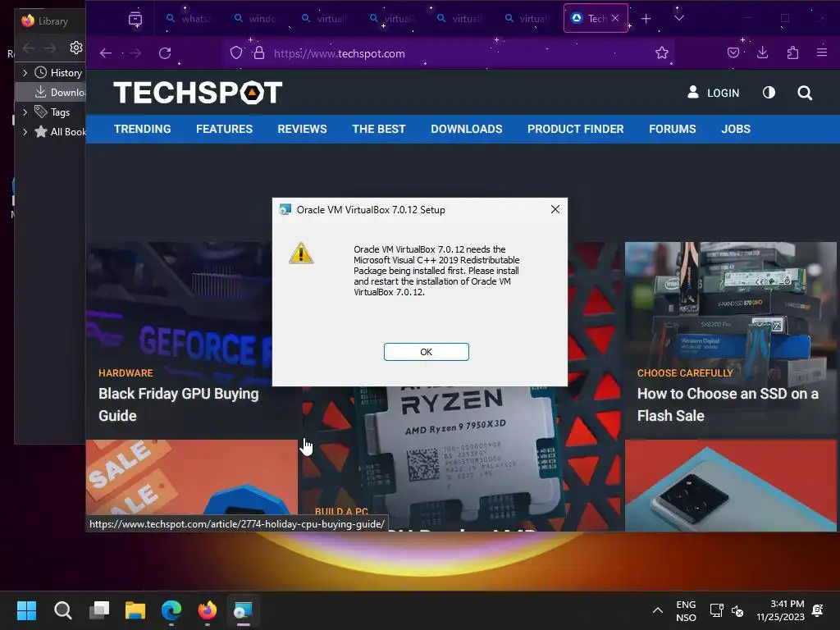The image size is (840, 630).
Task: Reload the TechSpot page
Action: (165, 53)
